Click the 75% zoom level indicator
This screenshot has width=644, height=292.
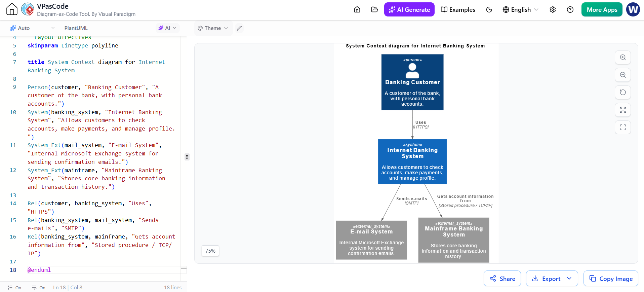[x=210, y=251]
